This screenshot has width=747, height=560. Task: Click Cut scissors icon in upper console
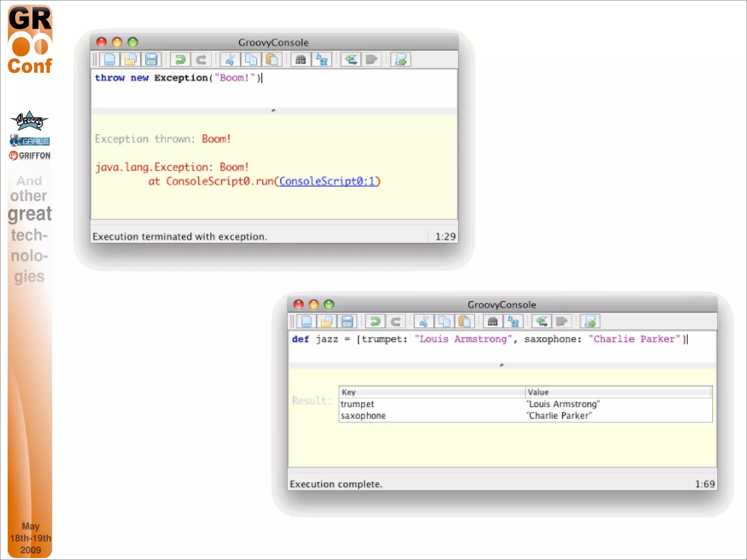(x=230, y=59)
